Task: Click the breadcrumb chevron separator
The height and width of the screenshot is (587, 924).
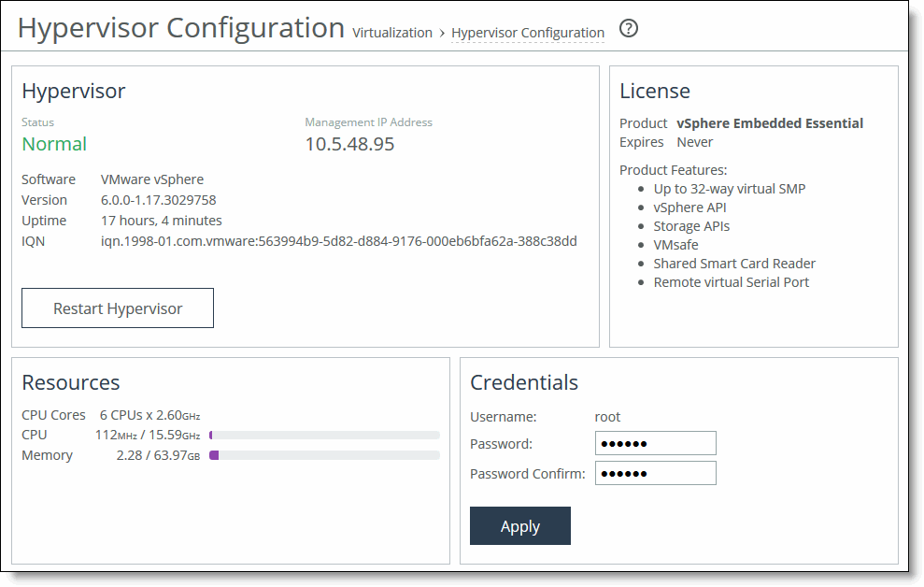Action: coord(442,34)
